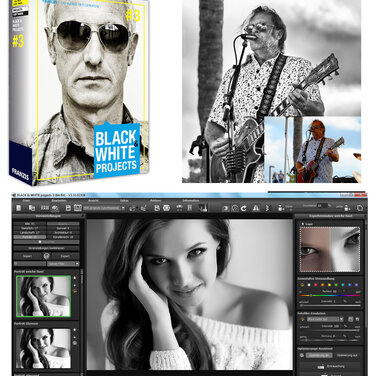Click the spray can icon right of the mirror icon
Viewport: 376px width, 376px height.
[x=281, y=208]
